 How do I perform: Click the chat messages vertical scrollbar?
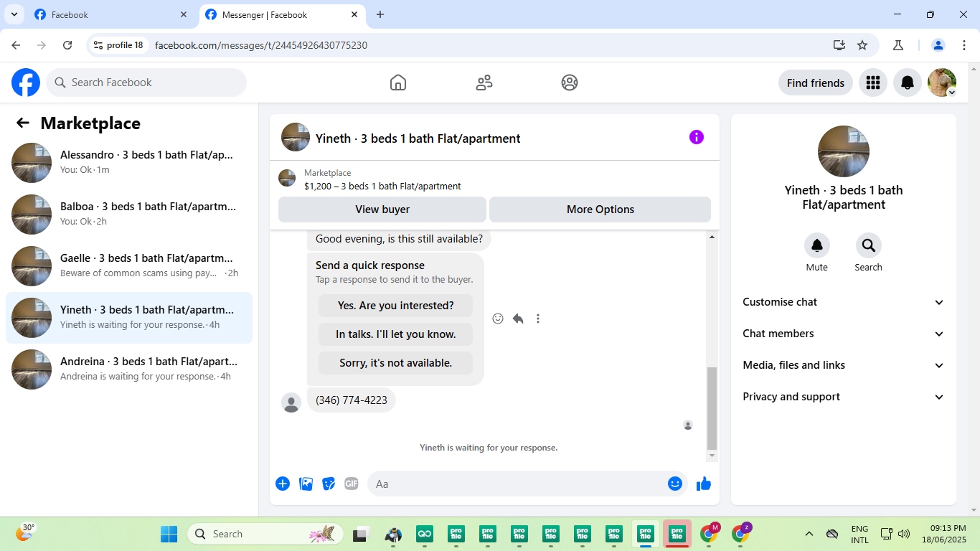[712, 408]
